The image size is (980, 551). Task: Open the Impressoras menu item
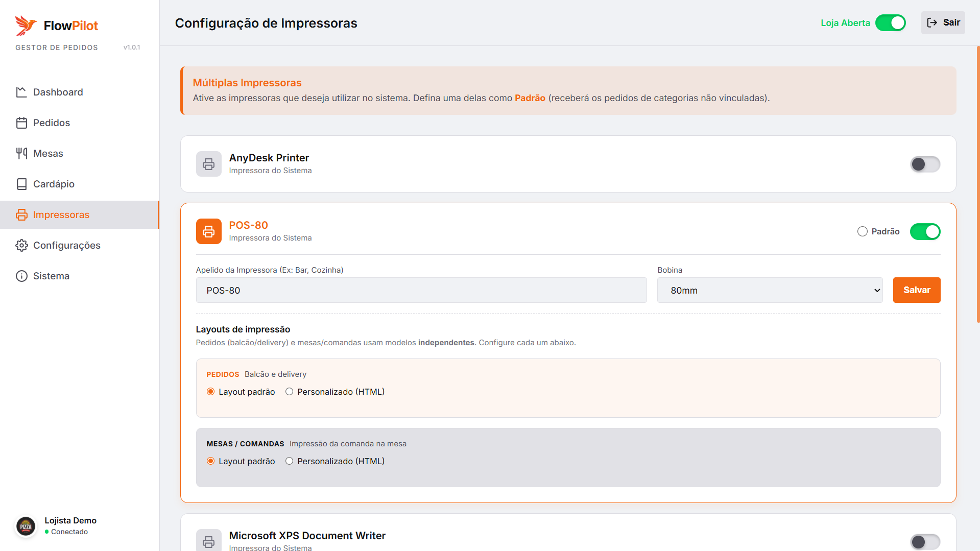(61, 214)
